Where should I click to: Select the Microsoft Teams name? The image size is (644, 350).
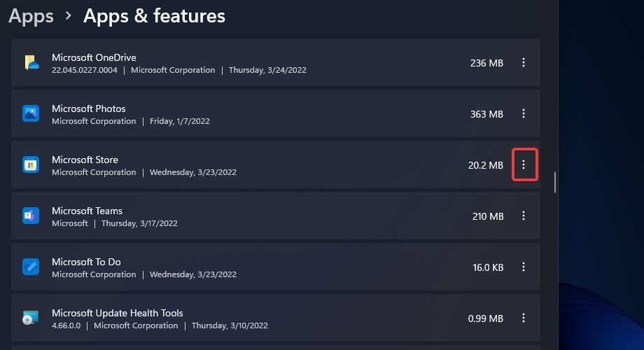(87, 211)
